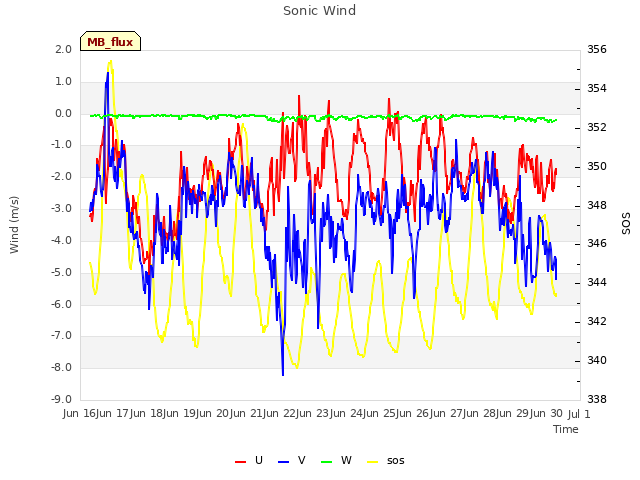The height and width of the screenshot is (480, 640).
Task: Click the 18Jun date tick label
Action: pos(164,413)
